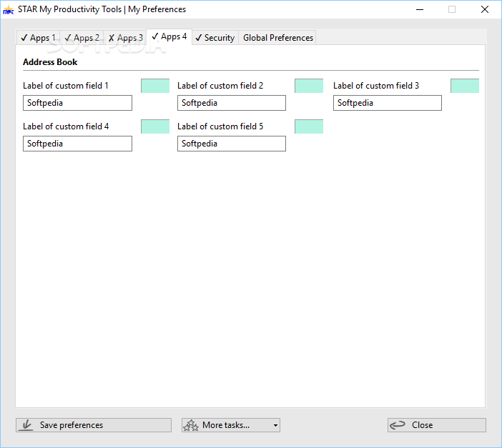Close the window with the X button
The image size is (502, 448).
click(485, 9)
